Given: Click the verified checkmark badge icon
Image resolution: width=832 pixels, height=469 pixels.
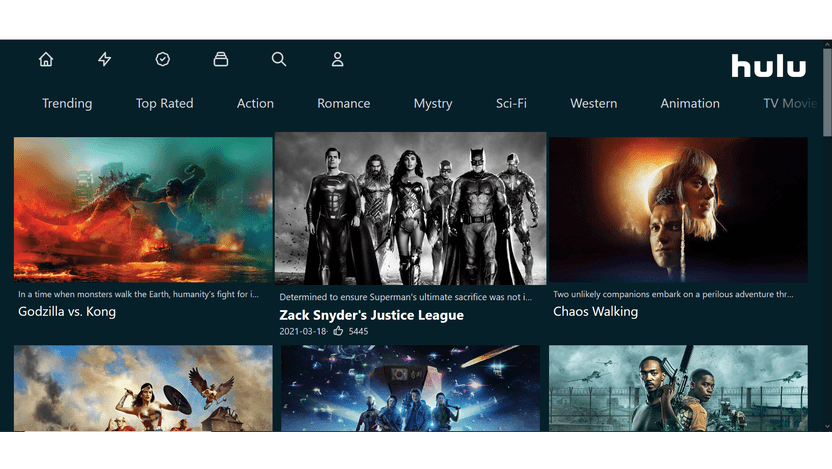Looking at the screenshot, I should 163,59.
